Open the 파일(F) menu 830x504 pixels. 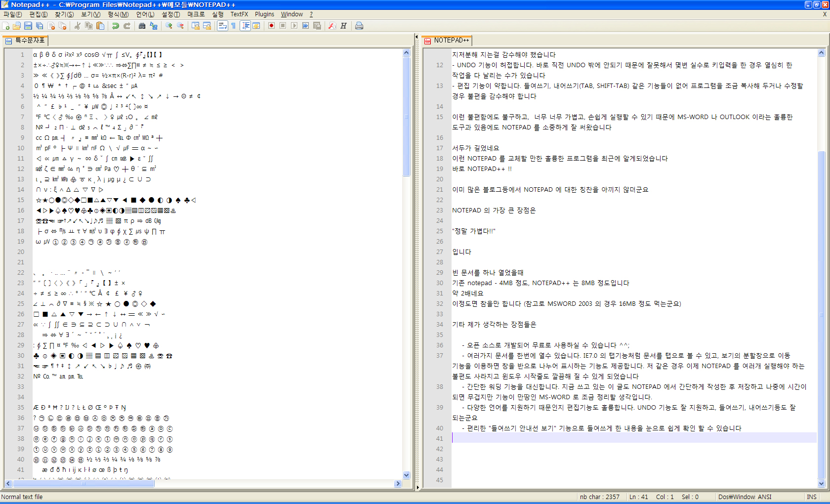pos(13,14)
